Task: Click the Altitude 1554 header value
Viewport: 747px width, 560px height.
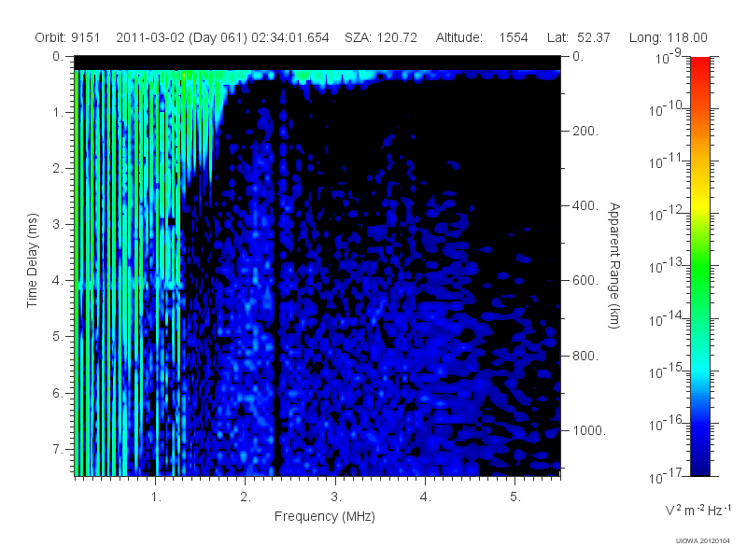Action: point(482,37)
